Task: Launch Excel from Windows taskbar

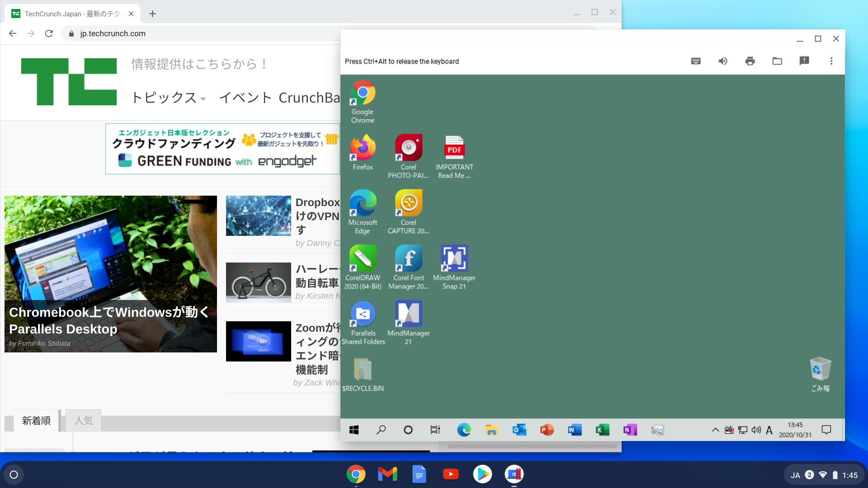Action: point(602,430)
